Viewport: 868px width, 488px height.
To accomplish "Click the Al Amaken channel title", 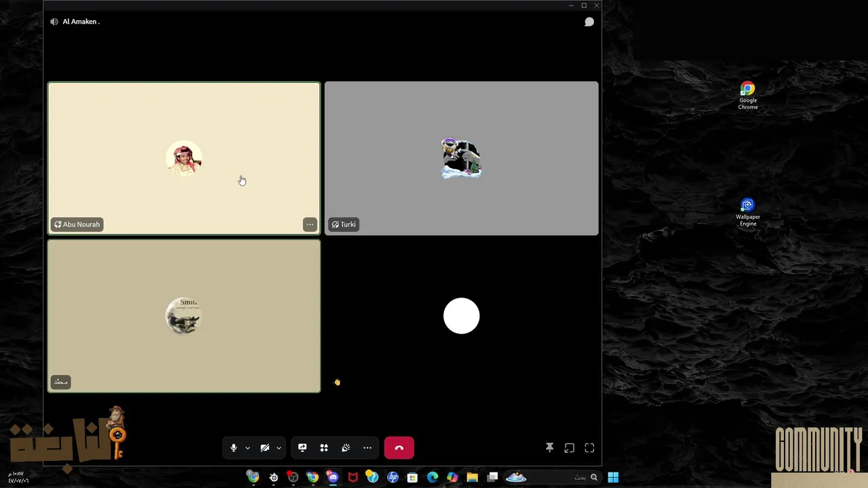I will pos(81,22).
